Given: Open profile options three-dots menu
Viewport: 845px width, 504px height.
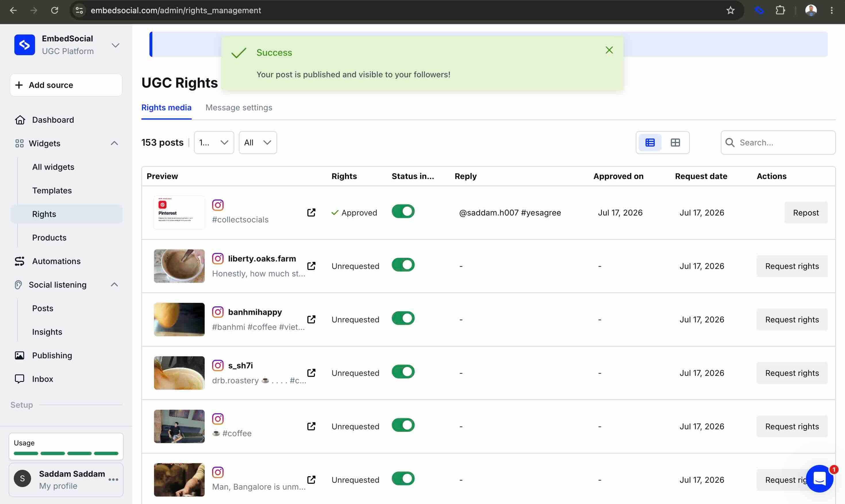Looking at the screenshot, I should click(113, 480).
